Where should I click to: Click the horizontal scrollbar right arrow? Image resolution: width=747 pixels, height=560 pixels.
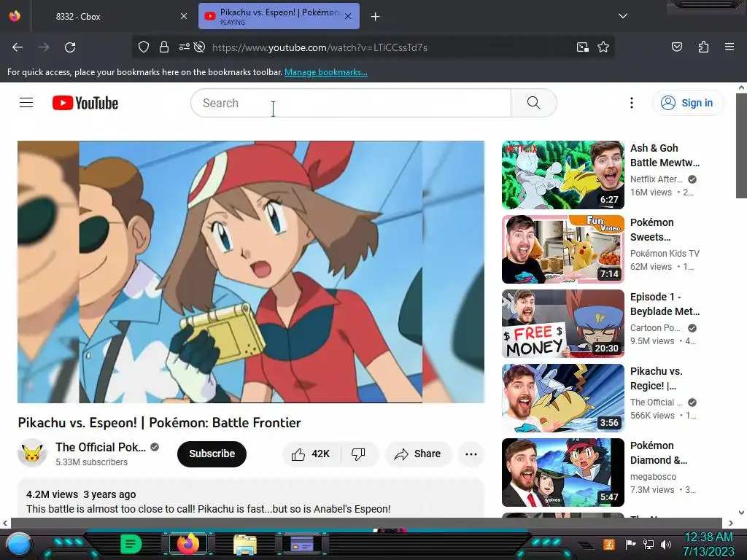(x=731, y=523)
